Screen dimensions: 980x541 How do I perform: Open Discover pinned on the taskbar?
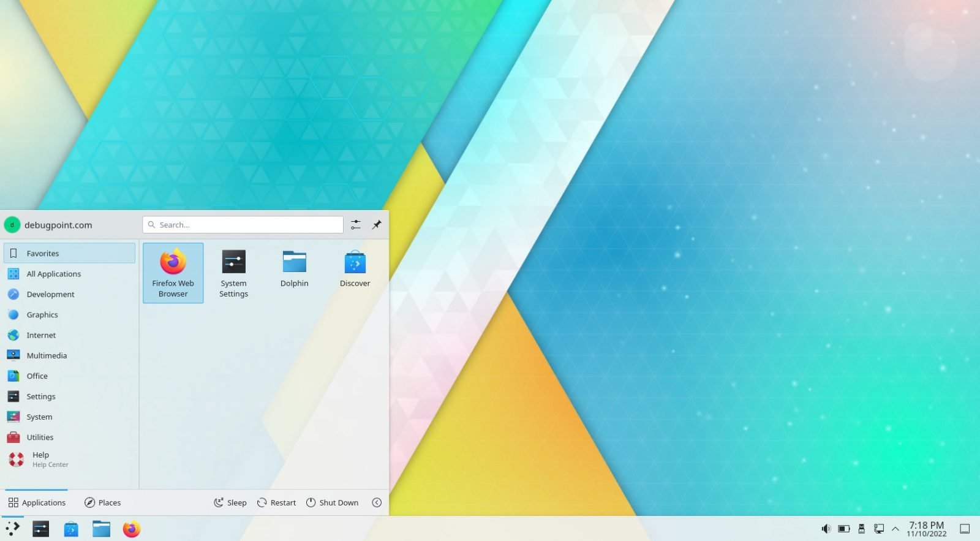pos(71,529)
